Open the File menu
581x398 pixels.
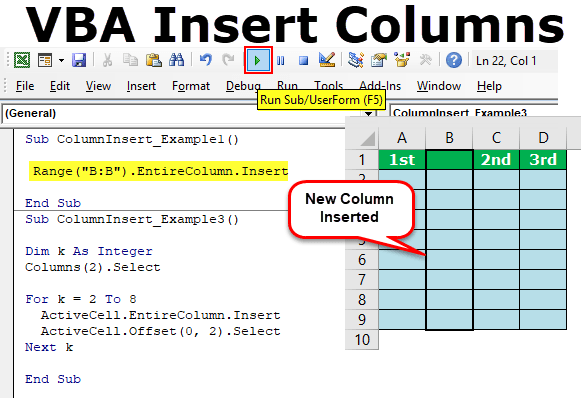[x=25, y=86]
